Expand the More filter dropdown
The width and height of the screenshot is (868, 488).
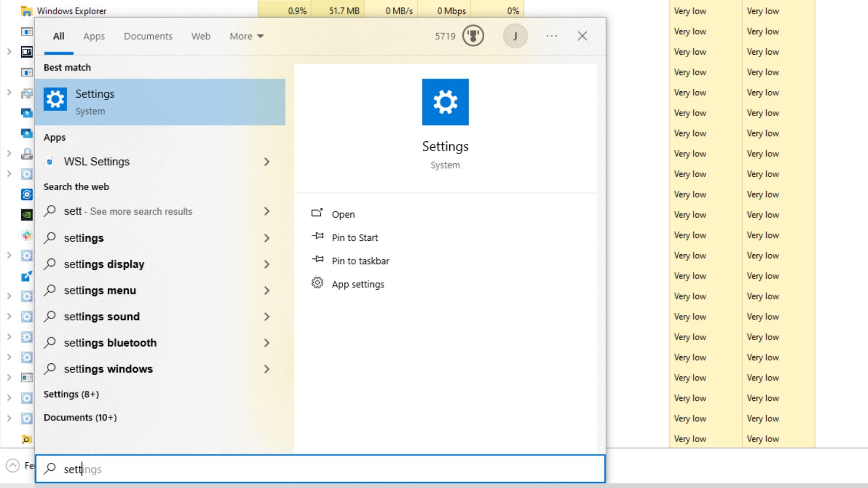(x=246, y=36)
